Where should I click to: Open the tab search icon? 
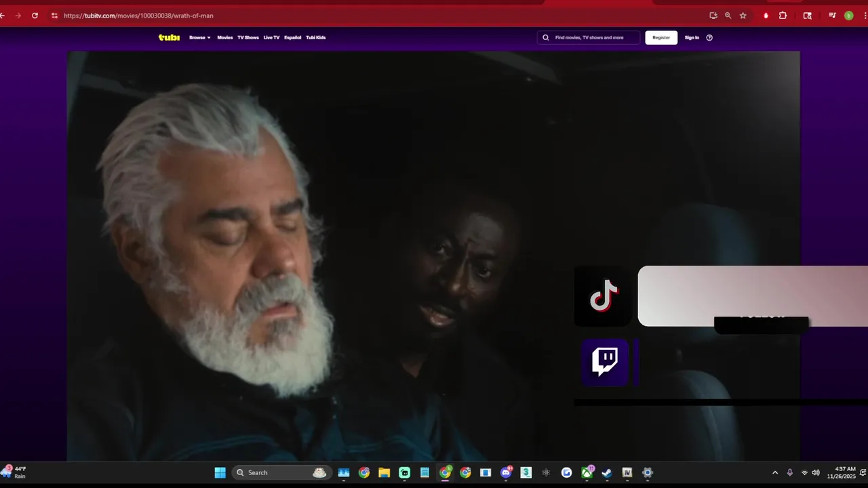[807, 16]
